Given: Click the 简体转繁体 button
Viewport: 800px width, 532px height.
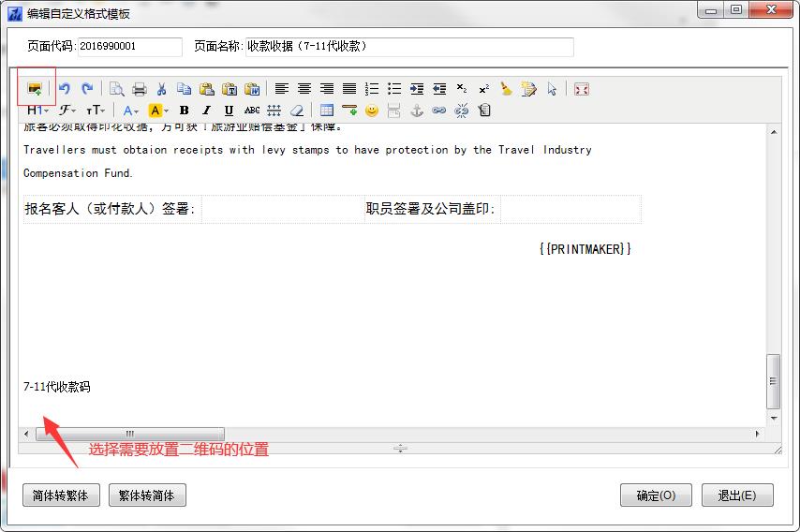Looking at the screenshot, I should [x=61, y=495].
